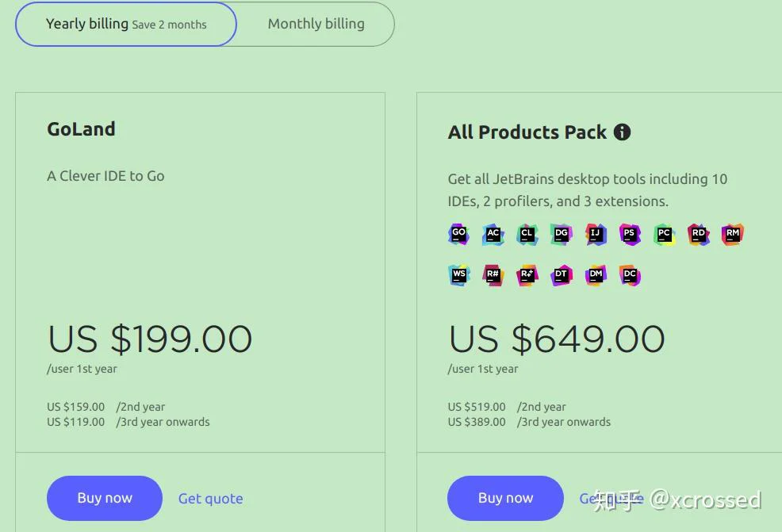Click the ReSharper R# product icon
The width and height of the screenshot is (782, 532).
[493, 275]
